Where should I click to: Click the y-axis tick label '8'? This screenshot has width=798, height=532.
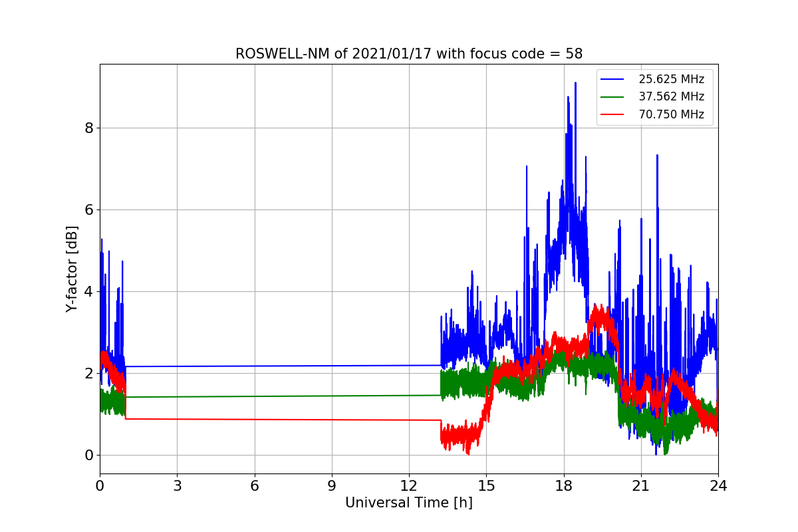pos(88,128)
